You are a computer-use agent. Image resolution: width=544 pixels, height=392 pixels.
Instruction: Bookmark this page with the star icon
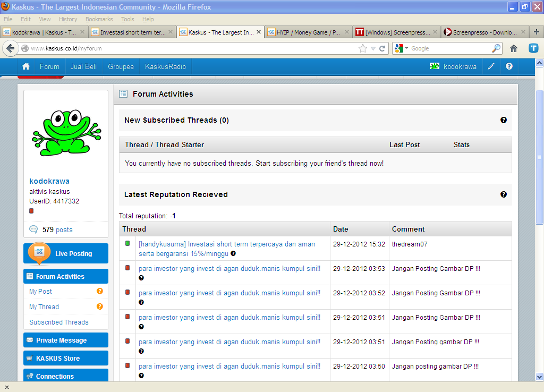coord(362,48)
